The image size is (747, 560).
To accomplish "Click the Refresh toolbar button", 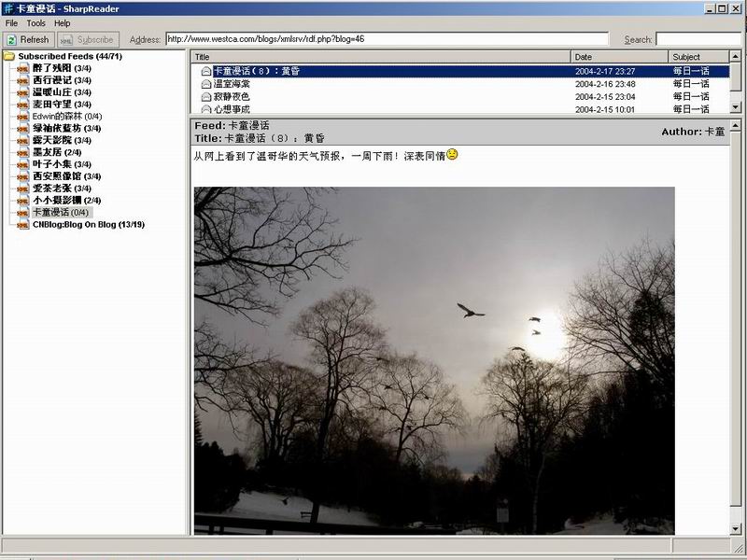I will pos(29,39).
